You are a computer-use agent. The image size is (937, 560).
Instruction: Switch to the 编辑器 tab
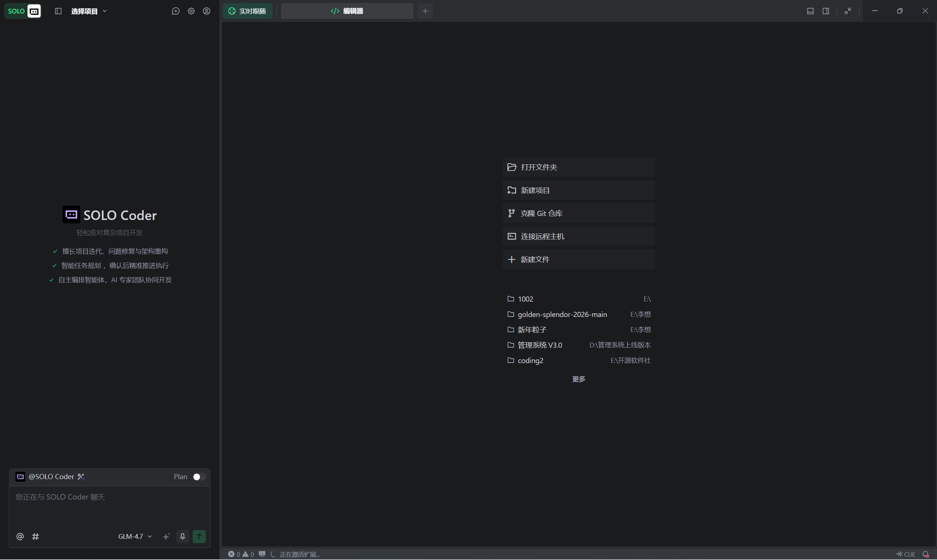(347, 11)
